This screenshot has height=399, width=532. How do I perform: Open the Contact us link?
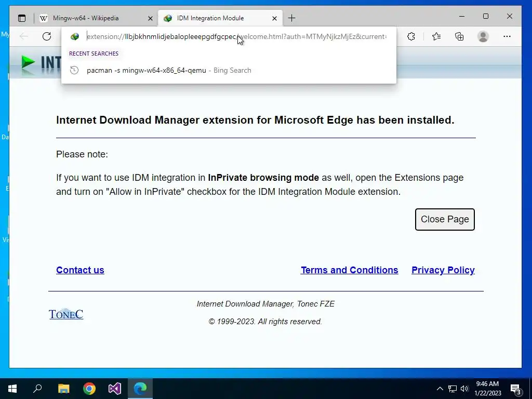(x=80, y=270)
